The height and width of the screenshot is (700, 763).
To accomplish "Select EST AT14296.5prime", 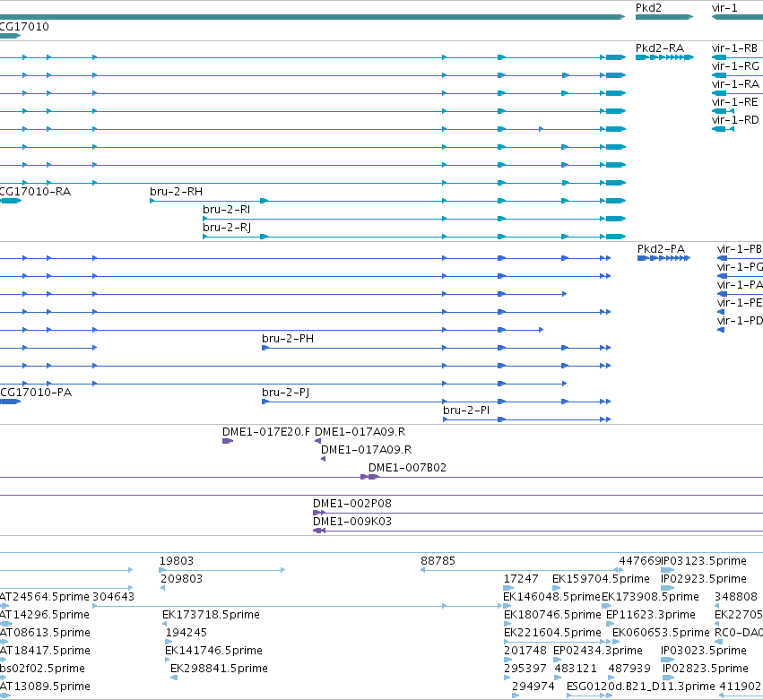I will click(x=45, y=616).
